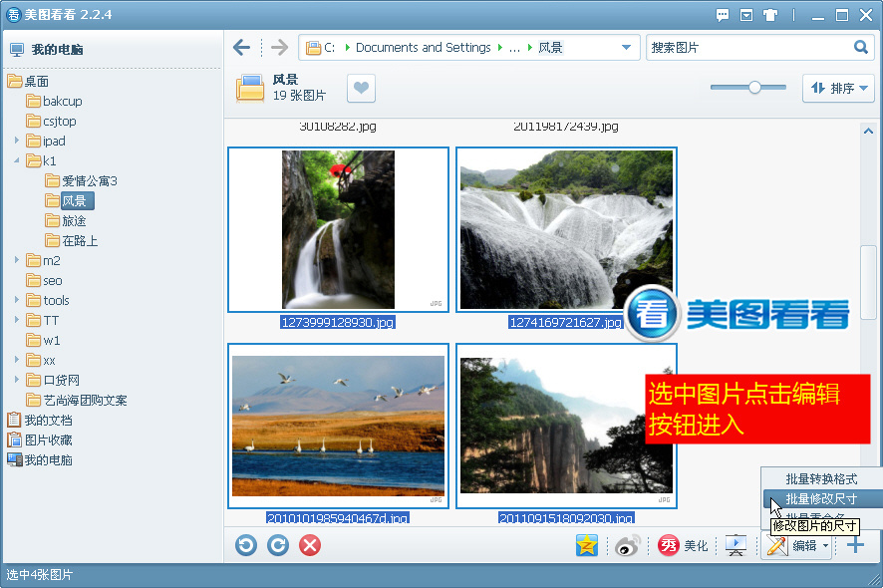Click Documents and Settings in path
The image size is (883, 588).
pyautogui.click(x=424, y=47)
